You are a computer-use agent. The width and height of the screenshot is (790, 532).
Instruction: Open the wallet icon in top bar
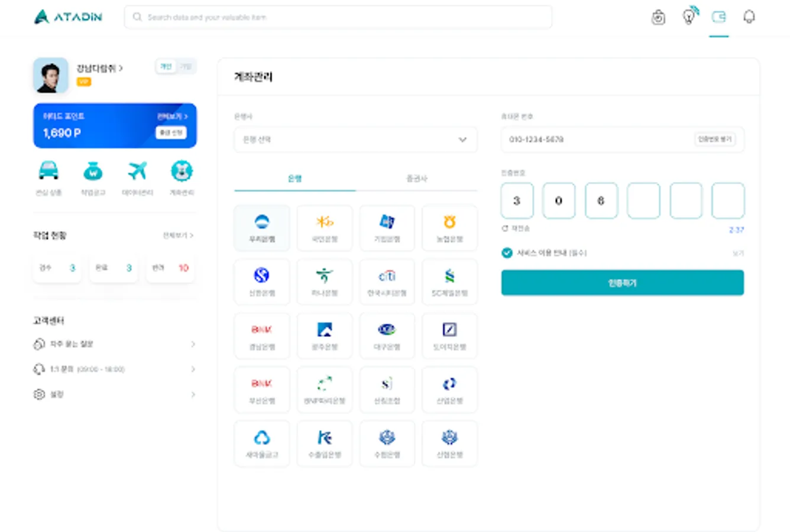tap(719, 17)
